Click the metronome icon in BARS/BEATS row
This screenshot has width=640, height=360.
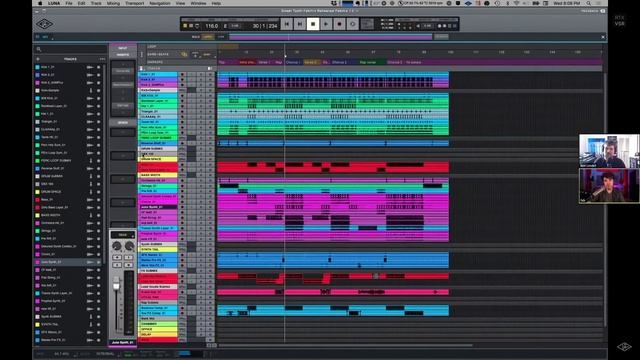click(x=184, y=54)
